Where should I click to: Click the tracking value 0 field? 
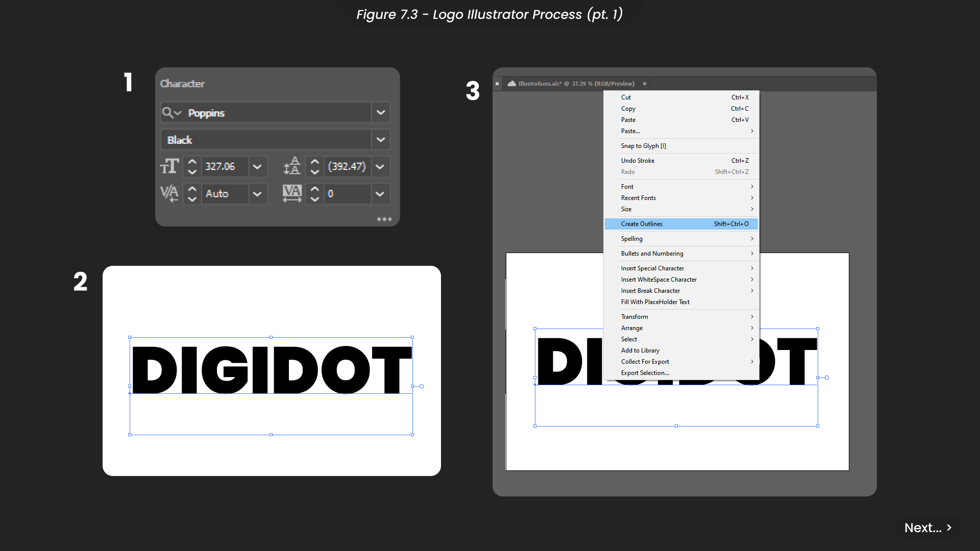(x=348, y=193)
